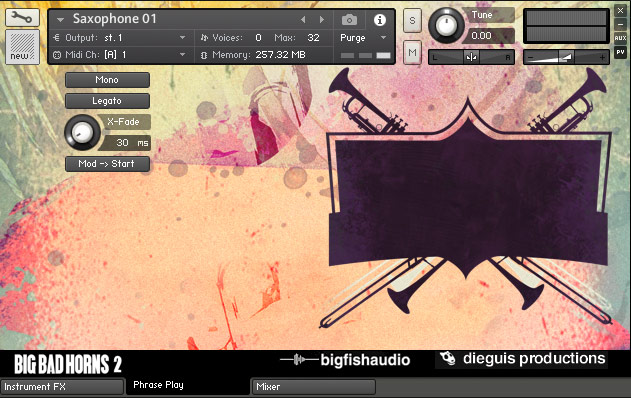Open the Purge dropdown menu
631x398 pixels.
(363, 38)
